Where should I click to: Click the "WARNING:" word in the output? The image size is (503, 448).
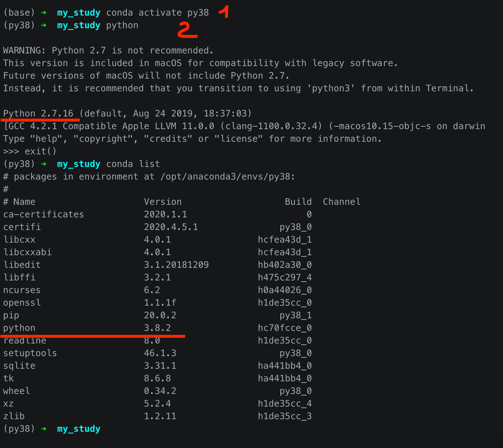(24, 50)
